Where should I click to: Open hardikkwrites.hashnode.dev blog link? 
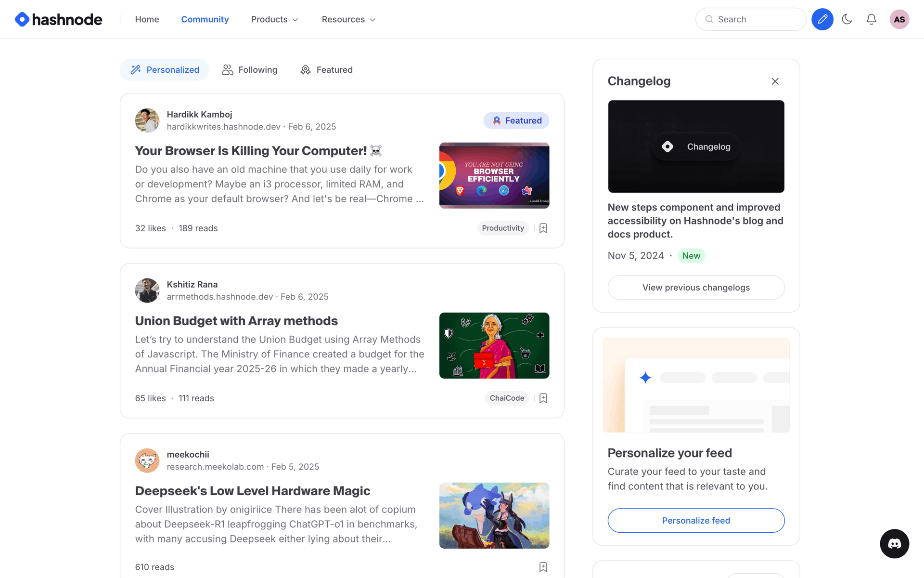coord(223,127)
